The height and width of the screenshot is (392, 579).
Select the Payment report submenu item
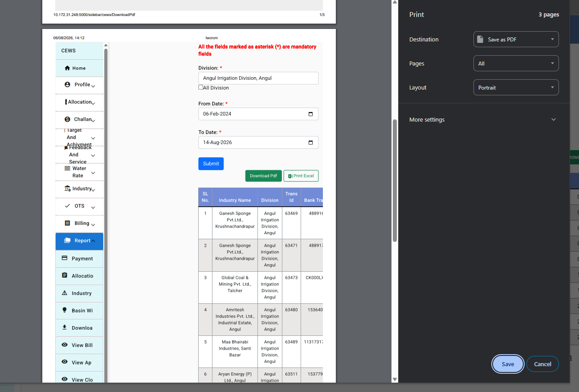[x=79, y=258]
